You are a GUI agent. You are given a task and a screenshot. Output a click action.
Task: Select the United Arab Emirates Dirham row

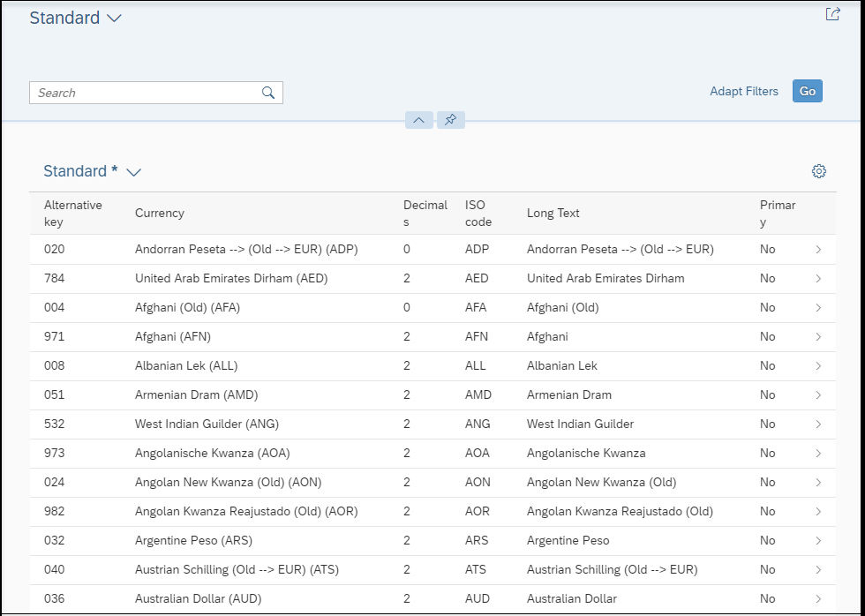[432, 279]
